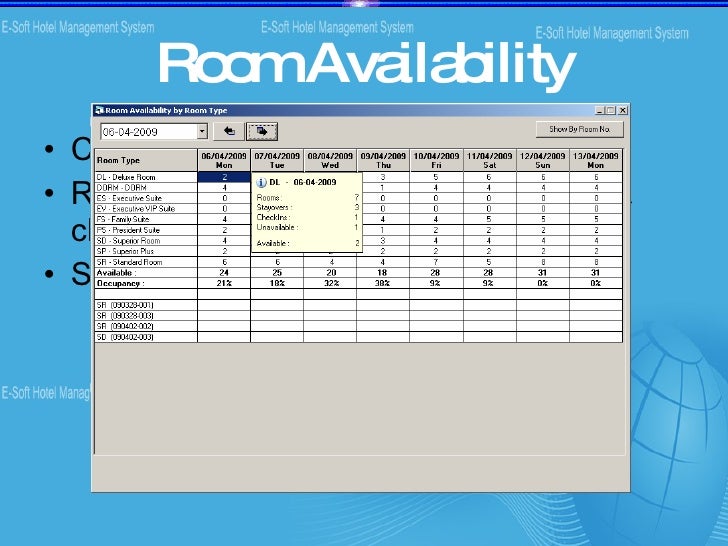The image size is (728, 546).
Task: Click the Show By Room No. button
Action: coord(579,129)
